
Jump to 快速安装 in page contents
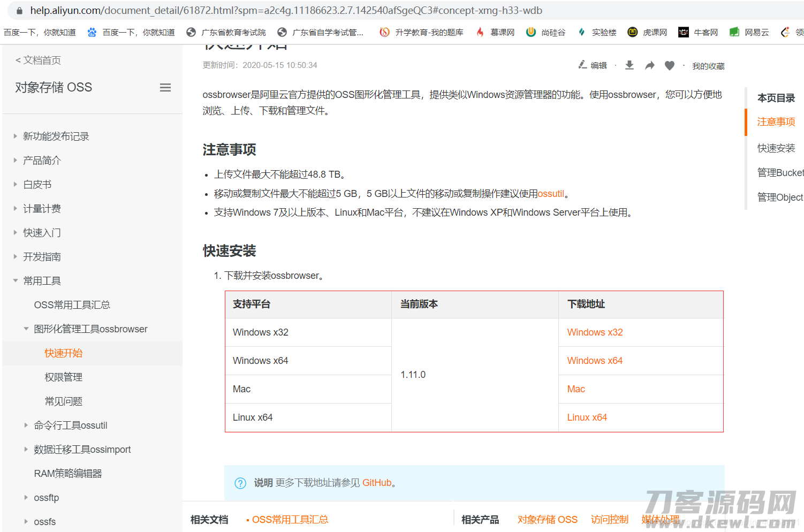pos(776,148)
